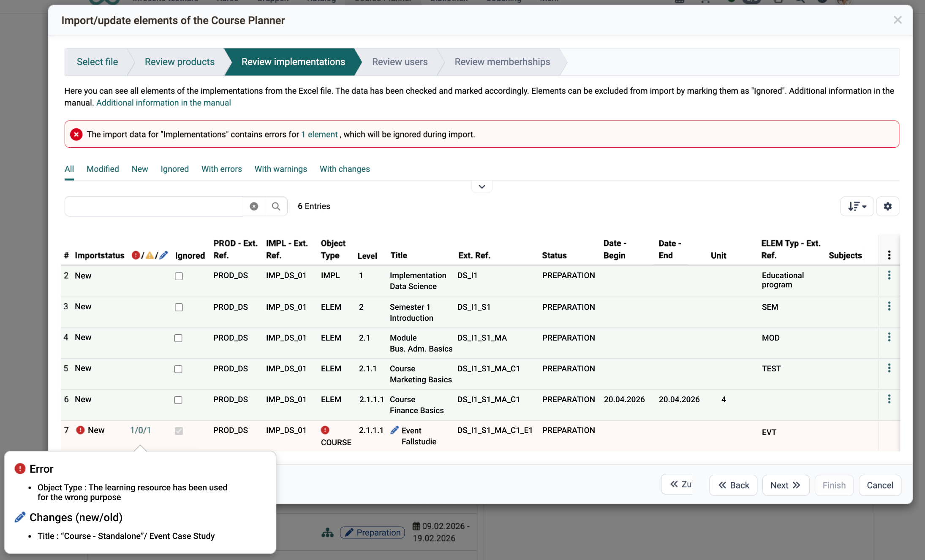
Task: Toggle Ignored checkbox for Event Fallstudie row
Action: 179,431
